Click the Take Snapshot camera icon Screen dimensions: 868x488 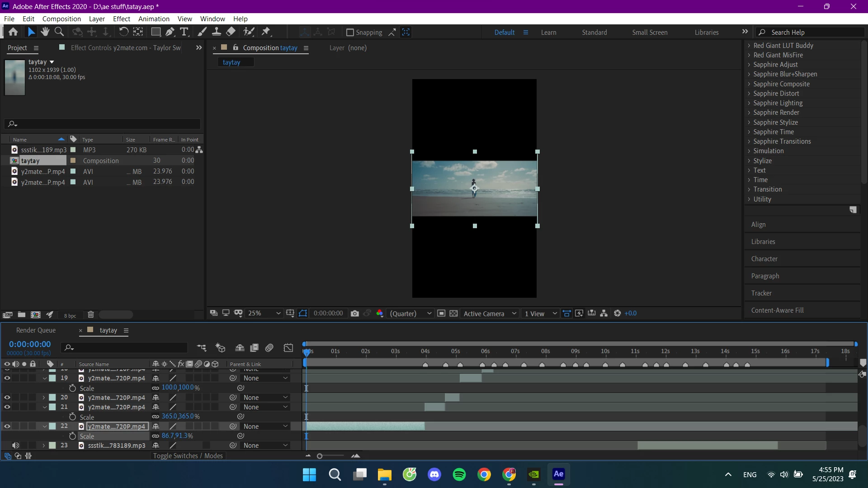[x=355, y=313]
